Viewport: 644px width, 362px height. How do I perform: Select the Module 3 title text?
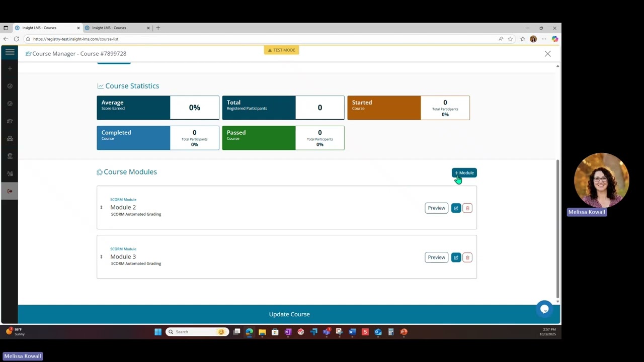coord(123,256)
